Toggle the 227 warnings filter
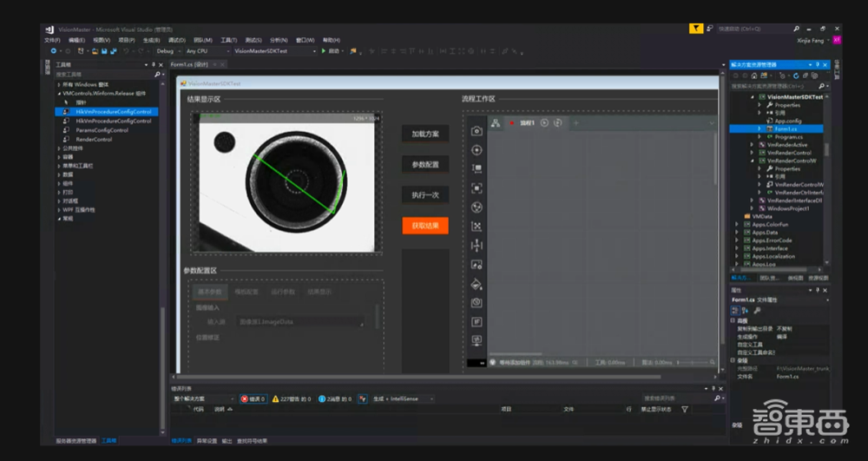868x461 pixels. pyautogui.click(x=291, y=398)
